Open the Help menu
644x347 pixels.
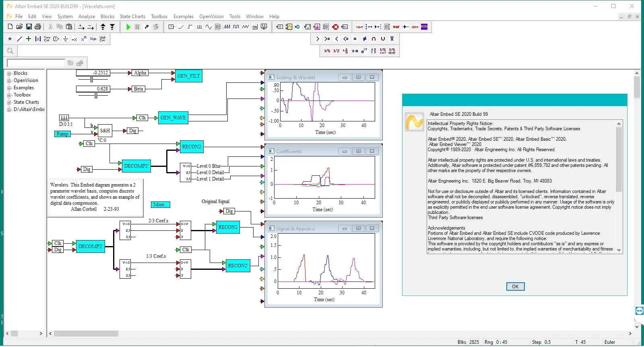(x=274, y=16)
